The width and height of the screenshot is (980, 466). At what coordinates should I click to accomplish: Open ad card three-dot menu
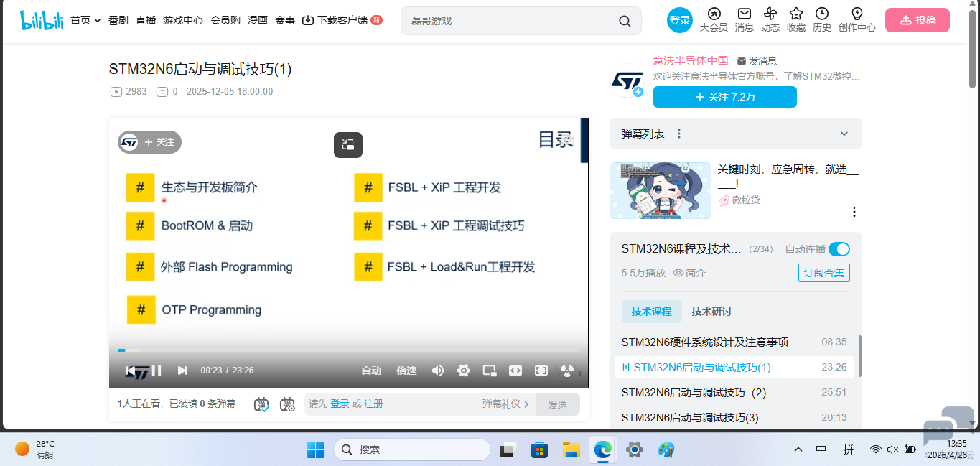pos(854,212)
